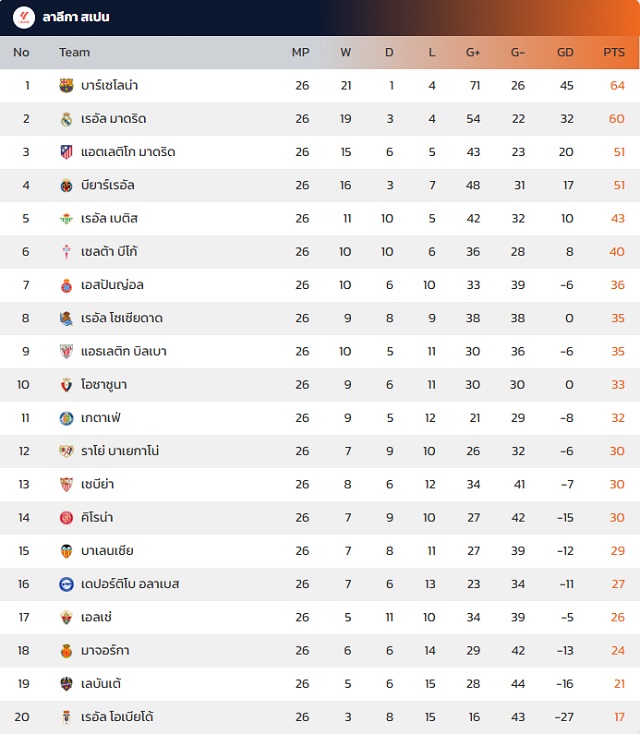
Task: Click the La Liga logo in the header
Action: pos(24,17)
